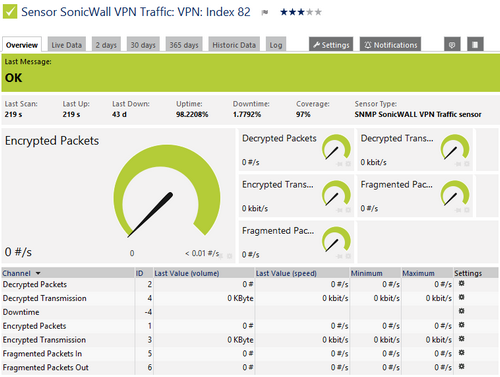The width and height of the screenshot is (500, 377).
Task: Select Fragmented Packets Out channel name
Action: point(46,367)
